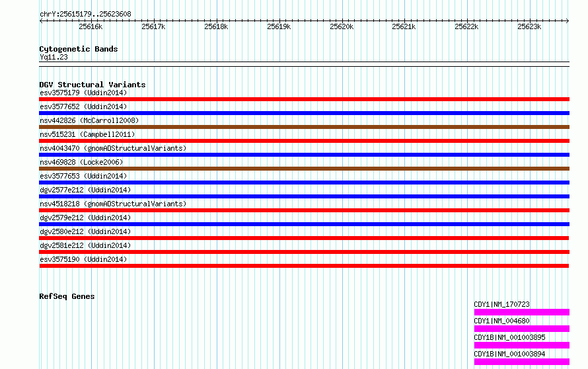The height and width of the screenshot is (369, 588).
Task: Click the dgv2577e212 (Uddin2014) blue bar
Action: pyautogui.click(x=304, y=196)
